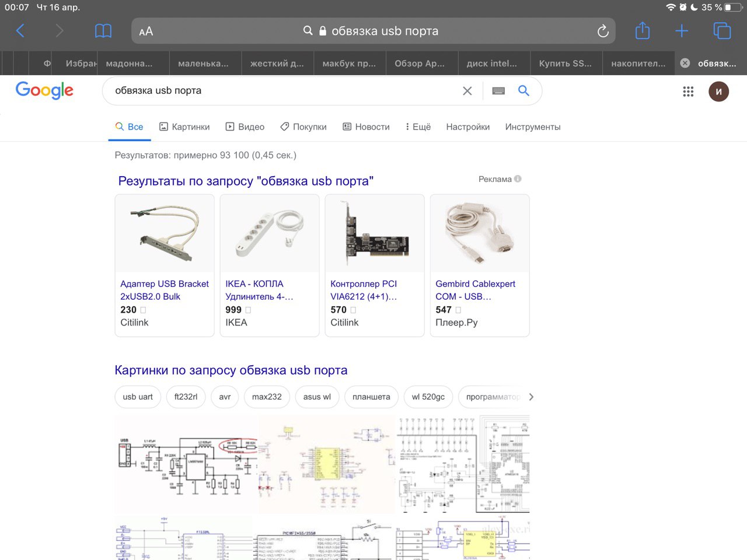Tap the address bar with обвязка usb порта
The image size is (747, 560).
pos(373,31)
